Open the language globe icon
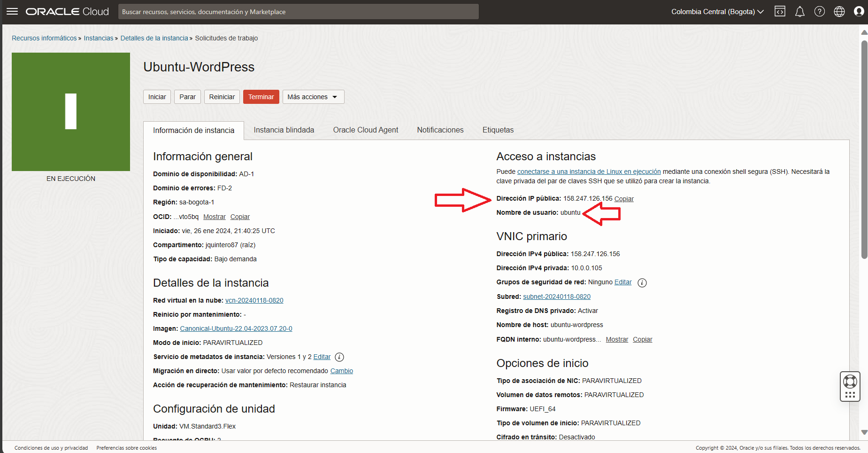 click(x=839, y=12)
